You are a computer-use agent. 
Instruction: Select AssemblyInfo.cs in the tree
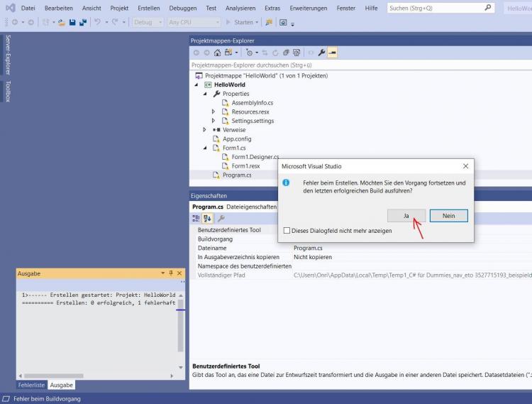coord(252,103)
